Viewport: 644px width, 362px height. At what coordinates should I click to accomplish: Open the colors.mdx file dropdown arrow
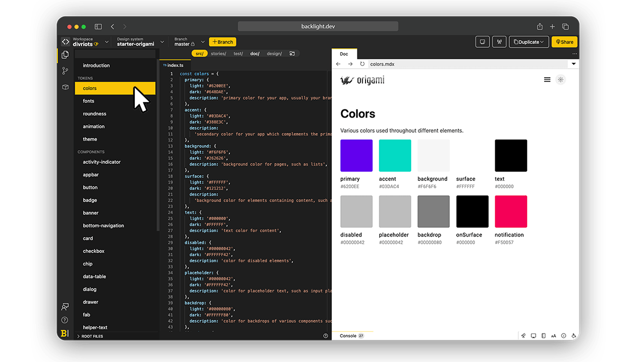click(x=574, y=64)
